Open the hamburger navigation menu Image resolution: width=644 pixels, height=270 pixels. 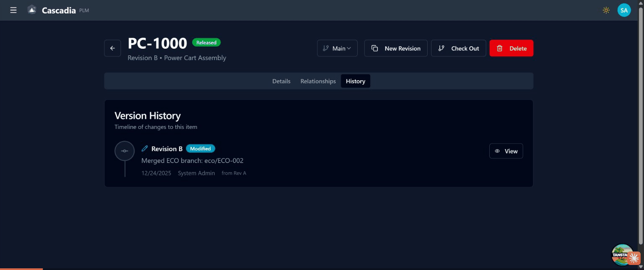tap(13, 10)
